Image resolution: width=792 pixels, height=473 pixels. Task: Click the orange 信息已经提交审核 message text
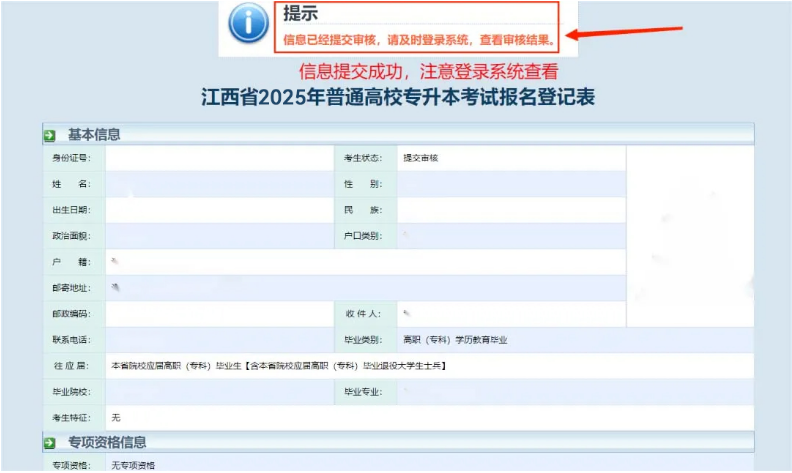pos(419,41)
